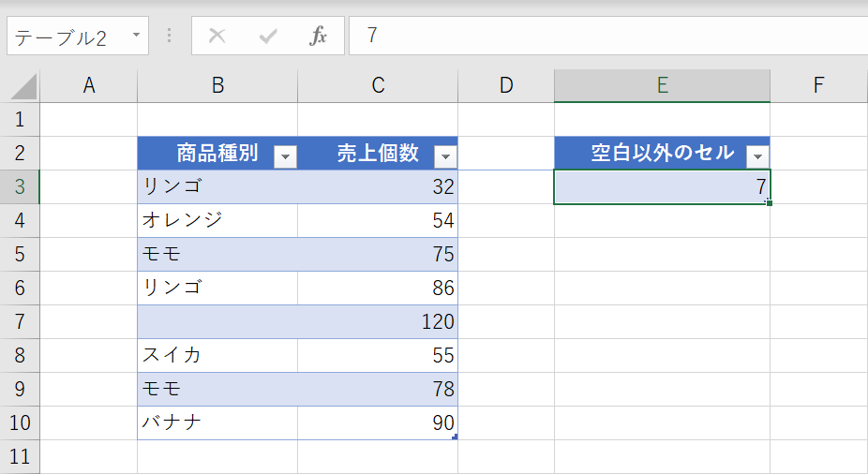Select column D header

click(x=506, y=86)
